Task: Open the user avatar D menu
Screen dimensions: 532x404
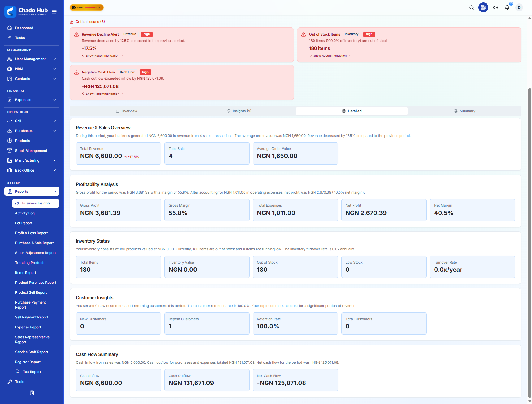Action: point(519,7)
